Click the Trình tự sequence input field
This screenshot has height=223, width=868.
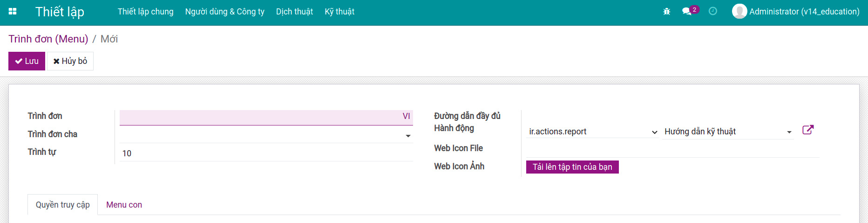265,153
